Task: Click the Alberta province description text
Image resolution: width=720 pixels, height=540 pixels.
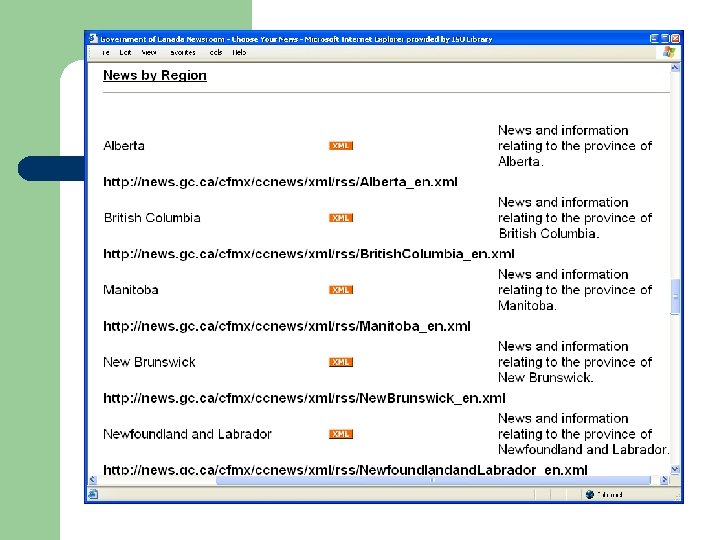Action: 575,146
